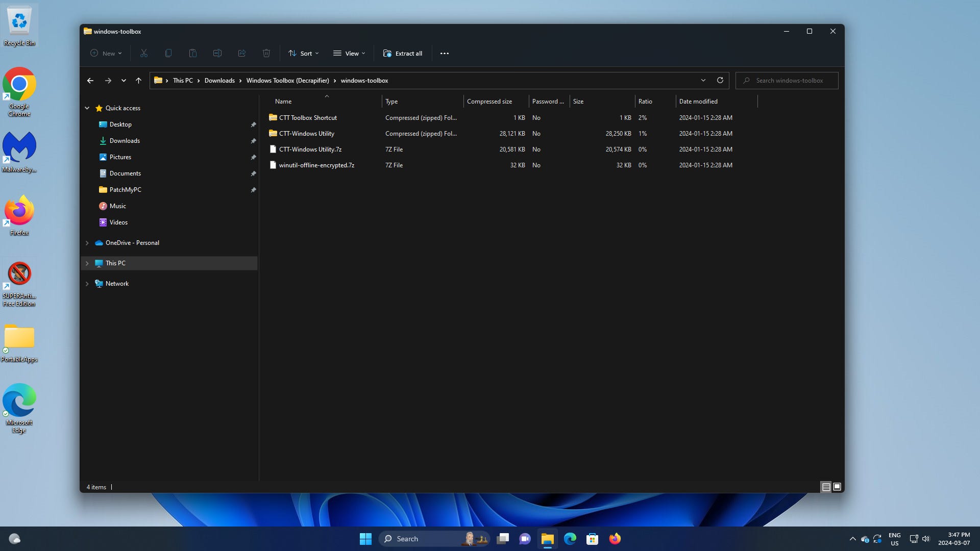
Task: Open the See more three-dots menu
Action: (x=445, y=53)
